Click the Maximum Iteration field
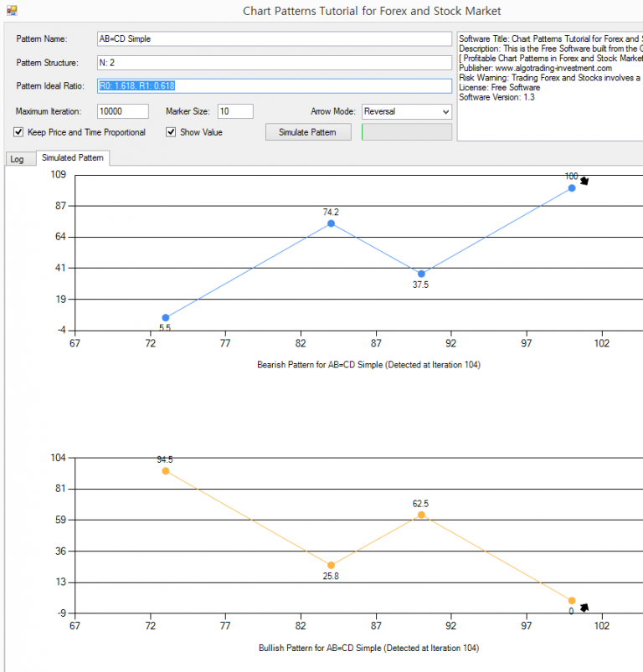 tap(122, 111)
